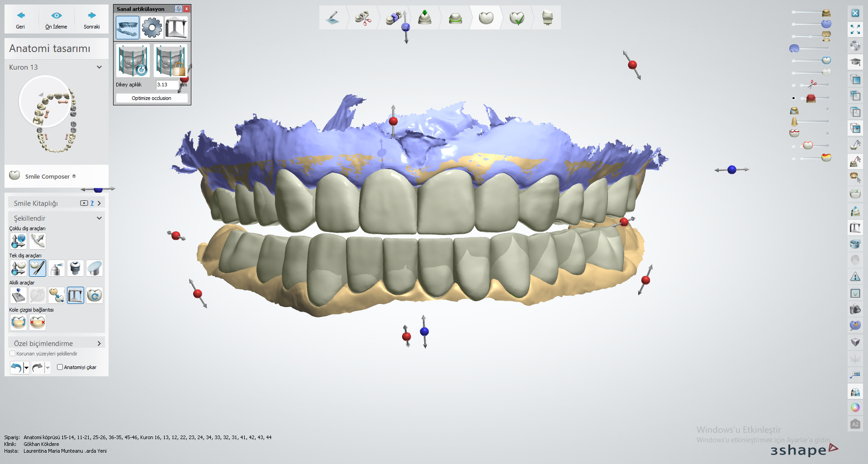Expand the Özel biçimlendirme section
Viewport: 868px width, 464px height.
(99, 344)
